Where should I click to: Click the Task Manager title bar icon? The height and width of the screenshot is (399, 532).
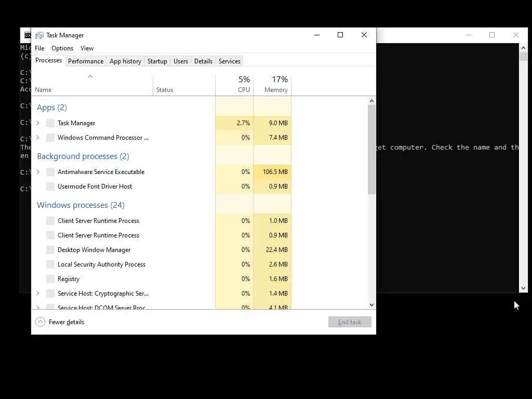(x=39, y=35)
